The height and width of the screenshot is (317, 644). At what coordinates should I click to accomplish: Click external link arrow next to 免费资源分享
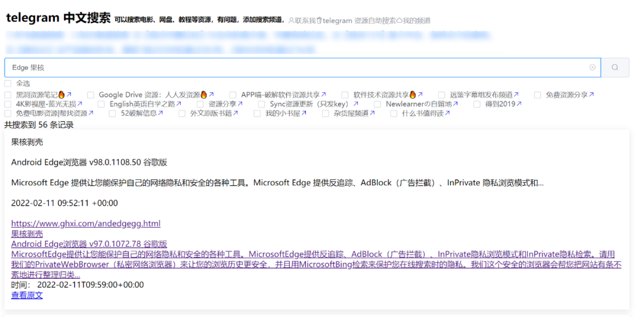pyautogui.click(x=592, y=95)
